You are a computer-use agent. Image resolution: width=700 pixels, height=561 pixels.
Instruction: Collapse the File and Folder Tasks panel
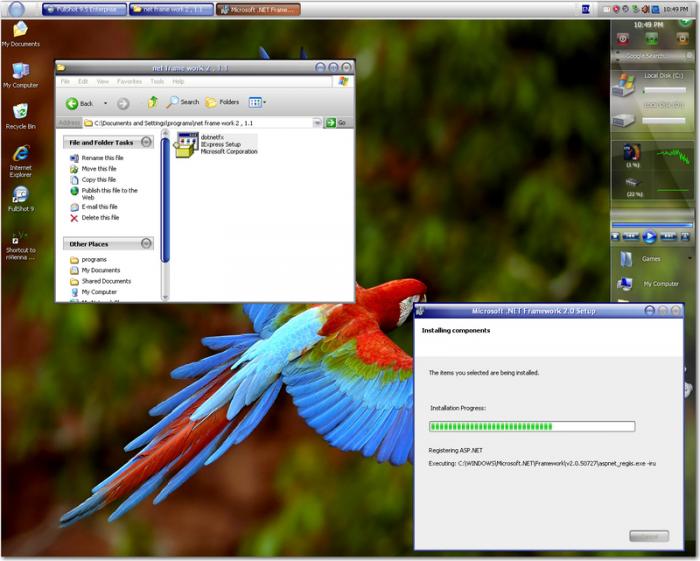(x=146, y=142)
